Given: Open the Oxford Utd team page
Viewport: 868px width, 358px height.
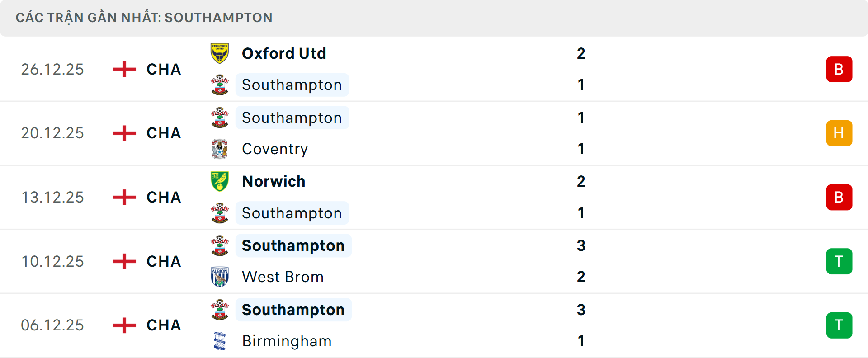Looking at the screenshot, I should coord(284,52).
